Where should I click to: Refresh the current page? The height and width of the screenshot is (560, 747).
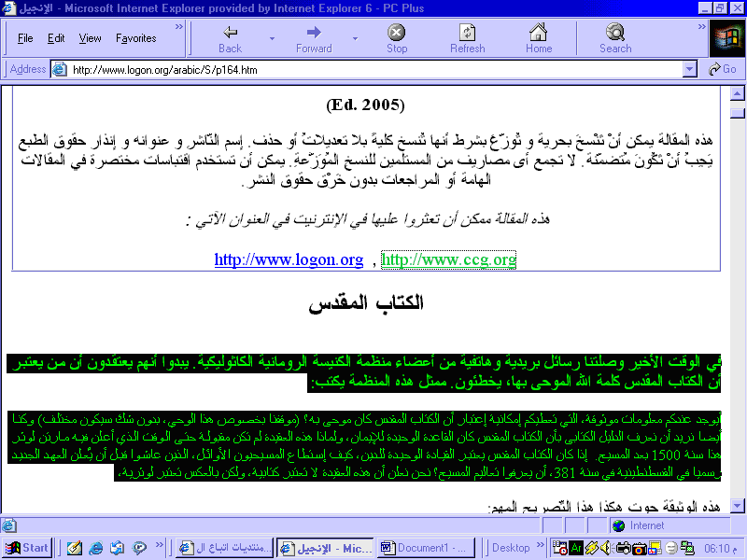(x=467, y=38)
